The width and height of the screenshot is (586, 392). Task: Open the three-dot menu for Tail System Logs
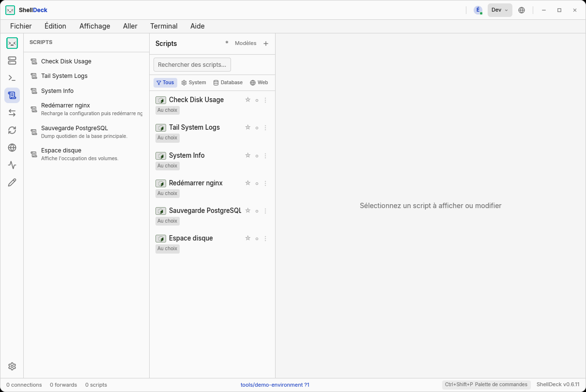(265, 128)
